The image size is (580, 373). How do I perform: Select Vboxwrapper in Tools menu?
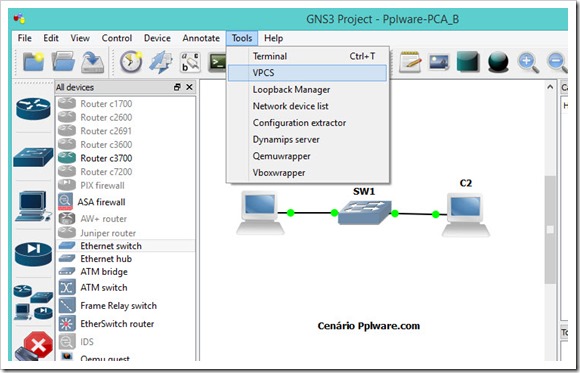pos(308,173)
